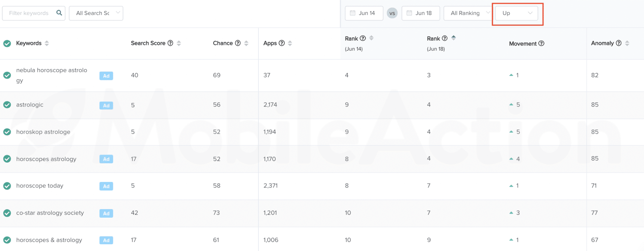
Task: Click keyword 'nebula horoscope astrology'
Action: [x=52, y=75]
